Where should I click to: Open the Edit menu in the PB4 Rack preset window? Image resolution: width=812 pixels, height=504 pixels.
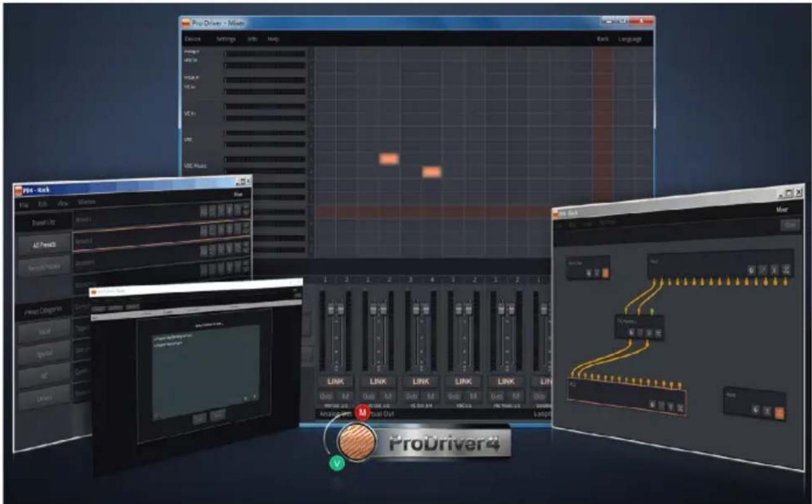pos(43,204)
